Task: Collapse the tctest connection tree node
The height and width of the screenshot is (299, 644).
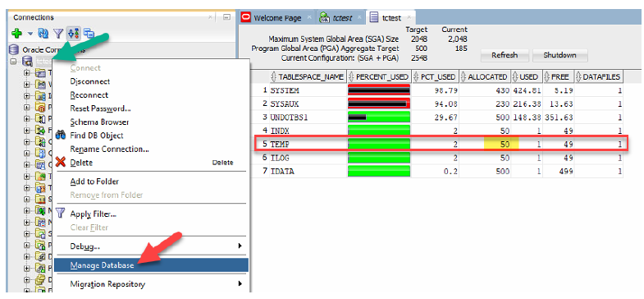Action: [x=13, y=62]
